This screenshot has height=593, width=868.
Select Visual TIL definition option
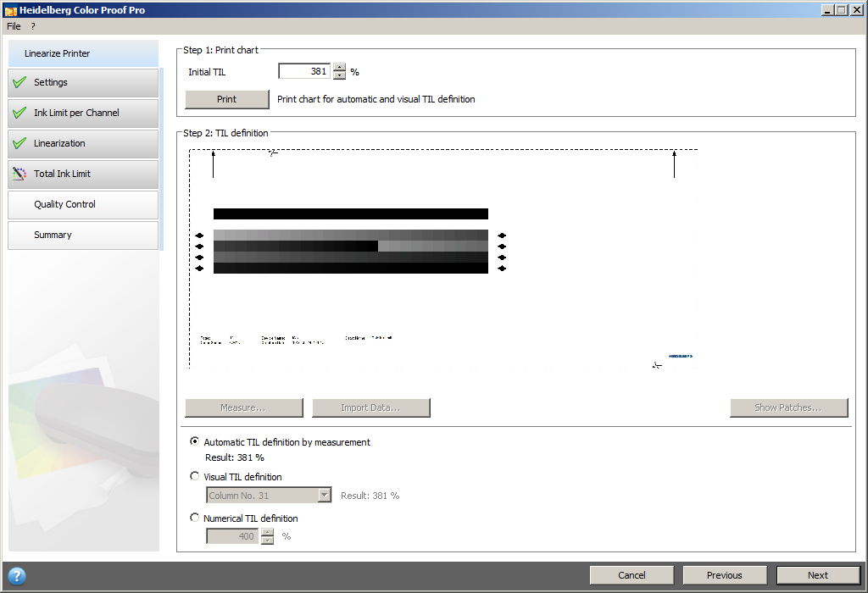194,476
